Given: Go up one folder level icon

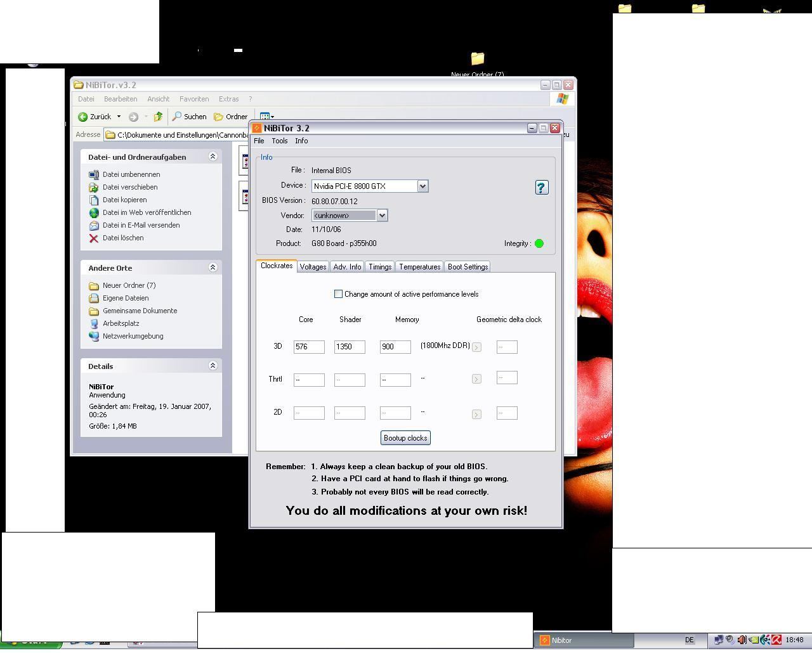Looking at the screenshot, I should pyautogui.click(x=158, y=117).
